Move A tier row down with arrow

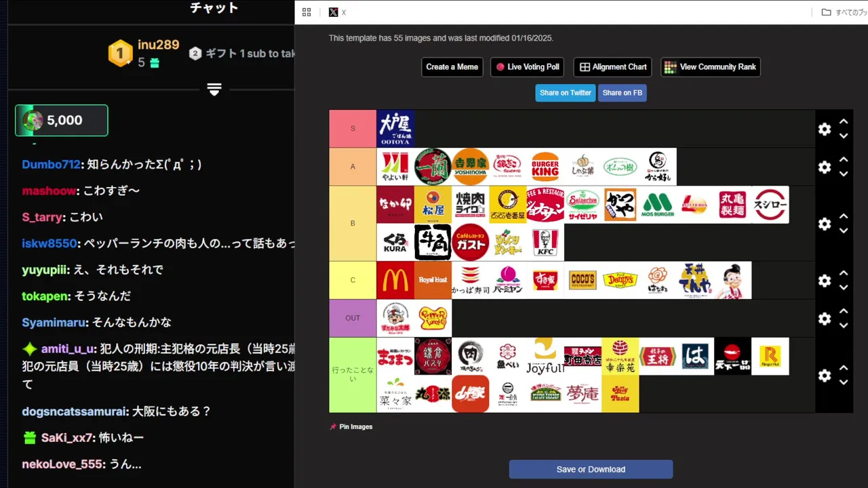click(x=844, y=174)
